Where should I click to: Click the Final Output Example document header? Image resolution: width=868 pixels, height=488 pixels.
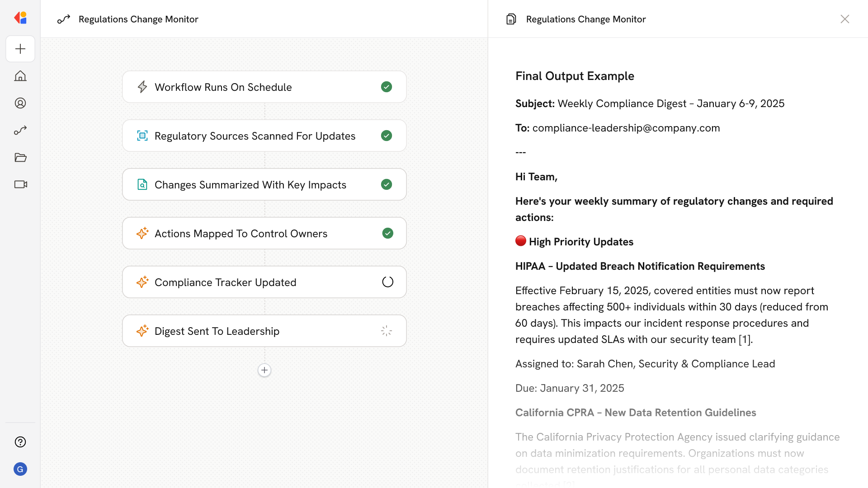click(575, 76)
